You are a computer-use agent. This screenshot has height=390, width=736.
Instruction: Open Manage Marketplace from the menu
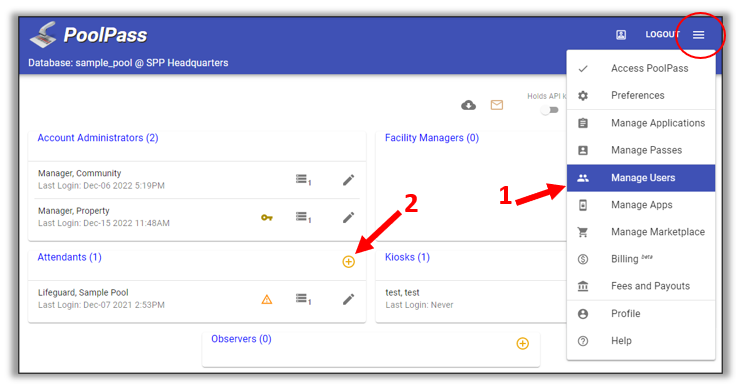[641, 232]
